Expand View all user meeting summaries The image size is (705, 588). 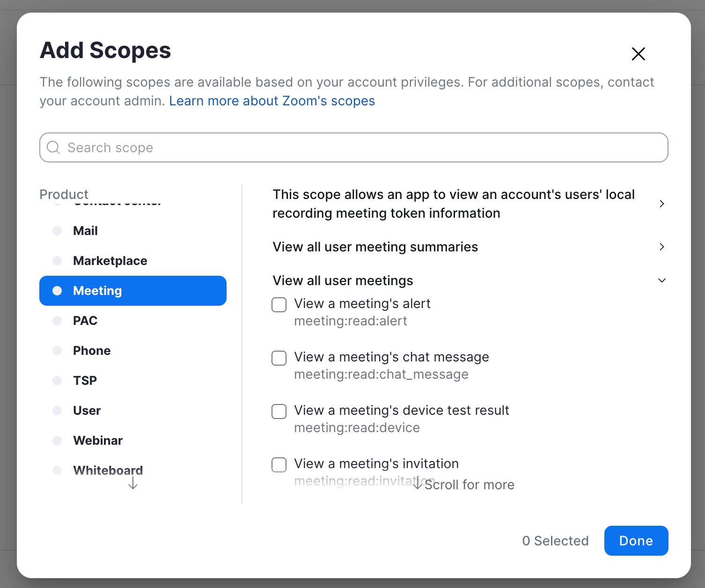661,247
